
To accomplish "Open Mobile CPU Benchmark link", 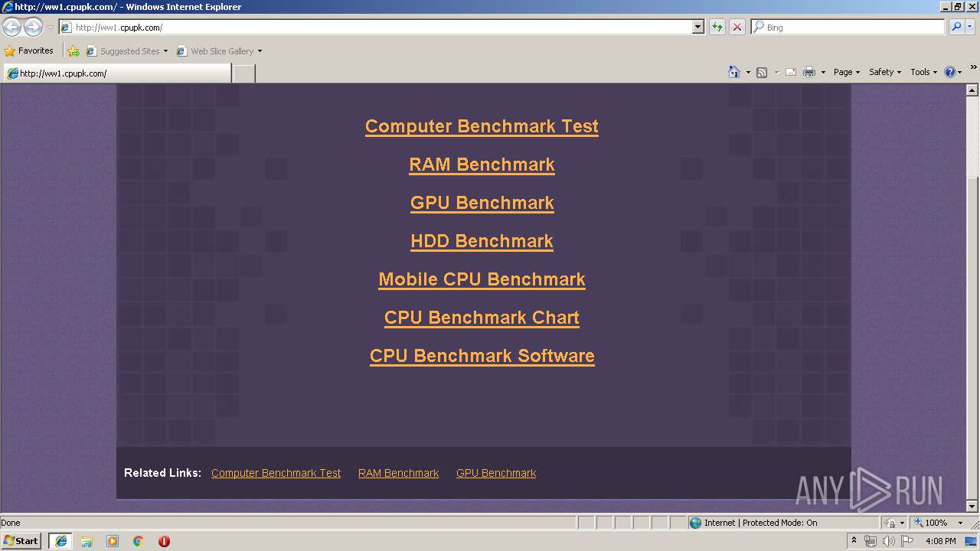I will tap(482, 279).
